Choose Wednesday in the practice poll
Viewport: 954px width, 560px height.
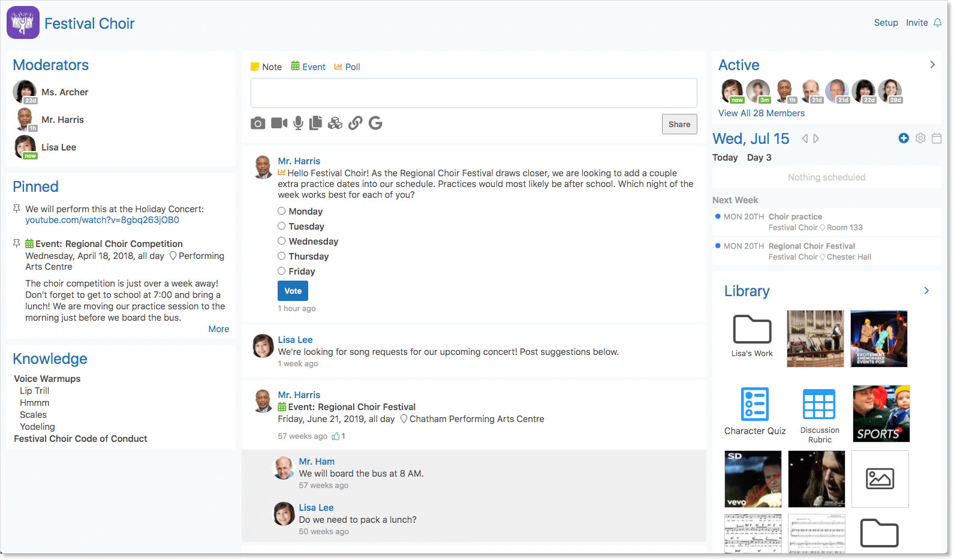pyautogui.click(x=281, y=241)
